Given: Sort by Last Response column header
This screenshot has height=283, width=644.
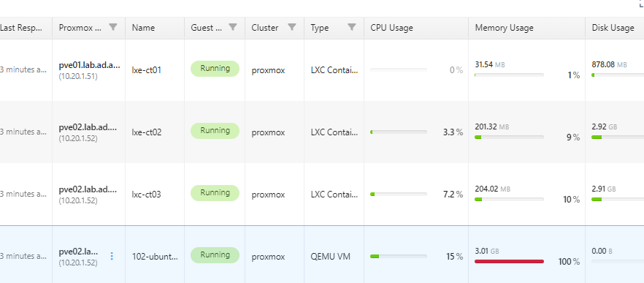Looking at the screenshot, I should 21,28.
